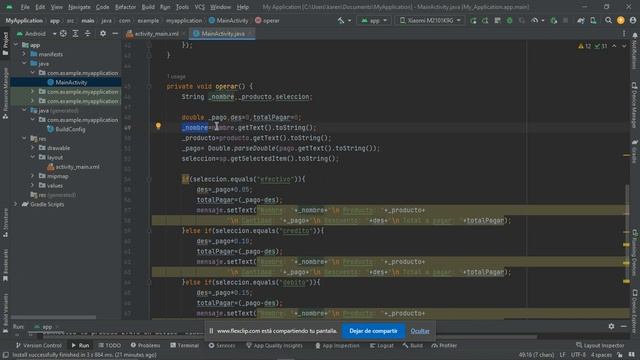Screen dimensions: 640x360
Task: Click Apply Changes and Restart Activity icon
Action: (x=485, y=20)
